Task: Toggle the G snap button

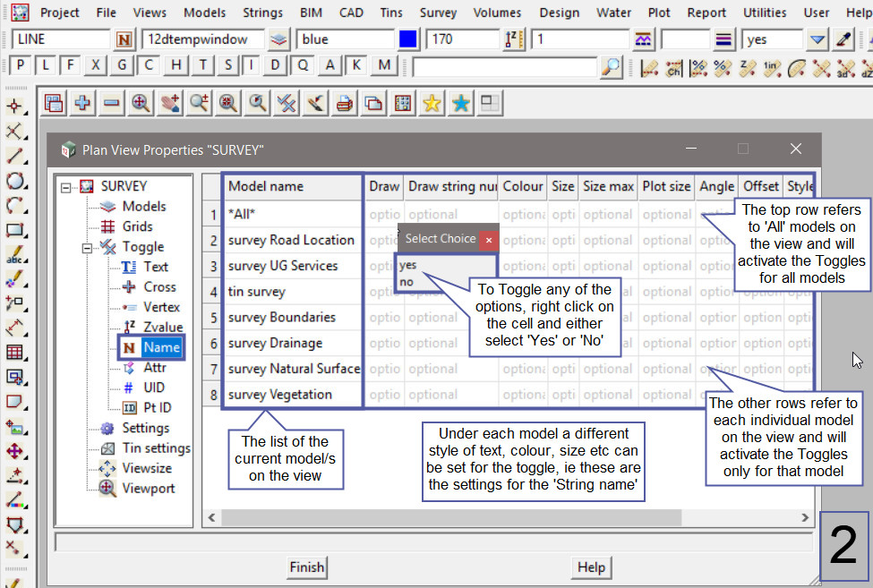Action: [x=123, y=66]
